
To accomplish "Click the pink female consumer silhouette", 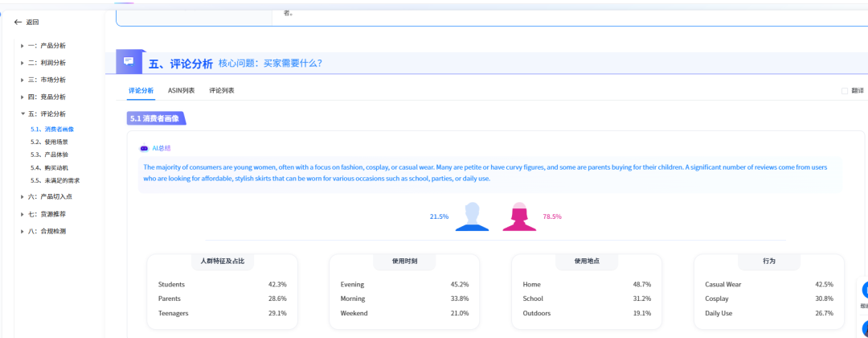I will click(519, 216).
